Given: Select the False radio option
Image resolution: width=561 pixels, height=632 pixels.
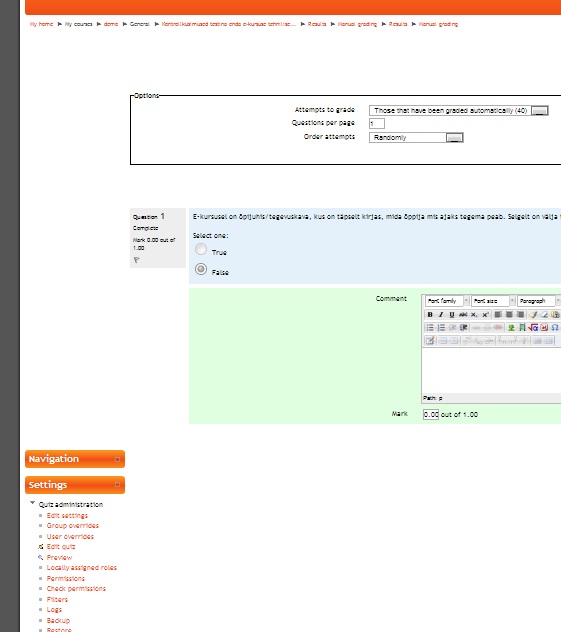Looking at the screenshot, I should click(201, 269).
